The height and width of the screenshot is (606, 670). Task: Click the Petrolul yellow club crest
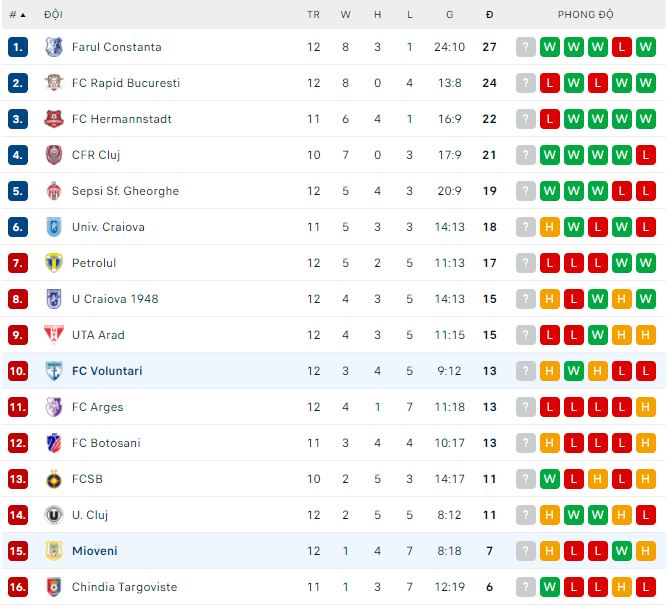tap(54, 263)
